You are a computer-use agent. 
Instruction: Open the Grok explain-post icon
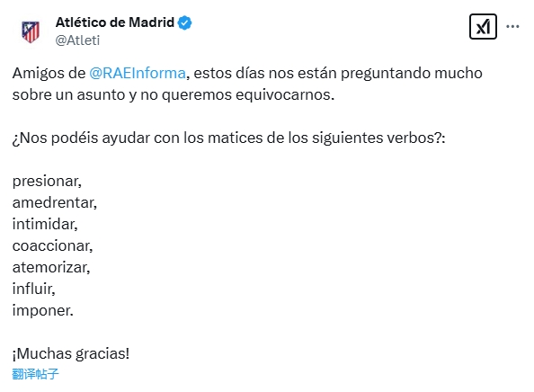(483, 27)
